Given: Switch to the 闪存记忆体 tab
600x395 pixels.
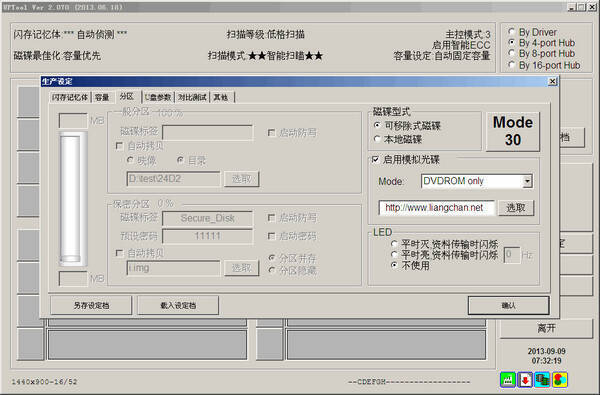Looking at the screenshot, I should pyautogui.click(x=70, y=97).
